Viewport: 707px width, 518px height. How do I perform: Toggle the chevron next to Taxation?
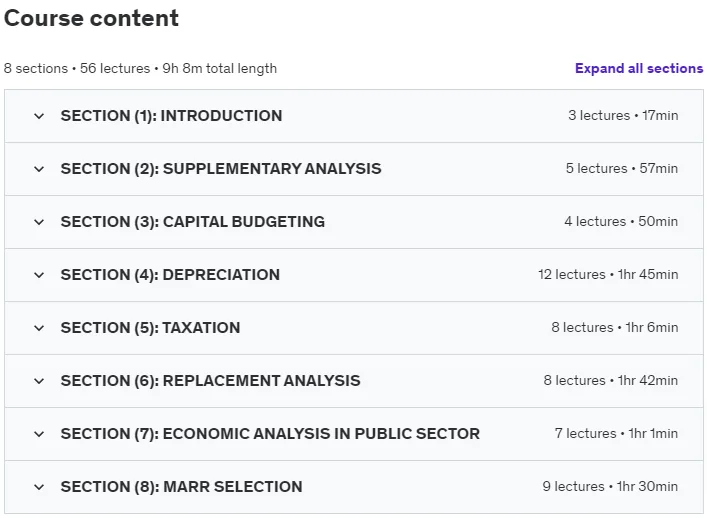coord(39,328)
